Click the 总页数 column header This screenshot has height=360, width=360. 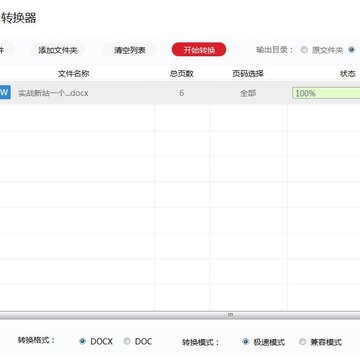pyautogui.click(x=182, y=74)
